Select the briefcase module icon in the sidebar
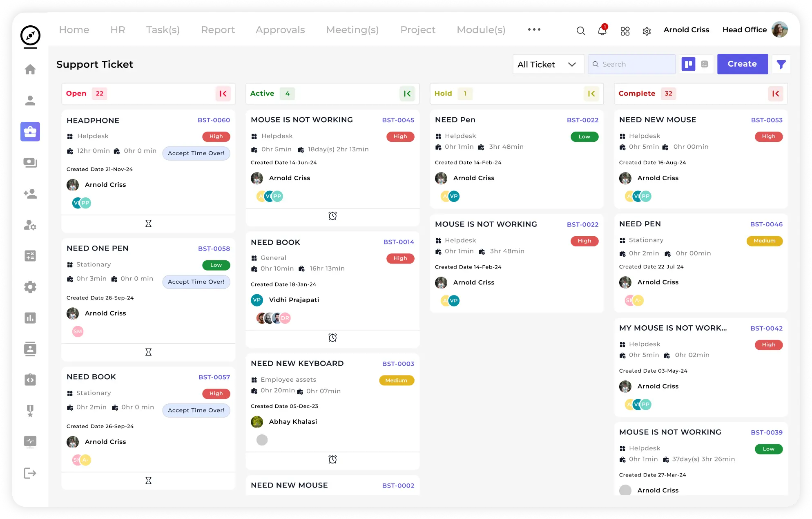Screen dimensions: 812x519 click(x=30, y=132)
